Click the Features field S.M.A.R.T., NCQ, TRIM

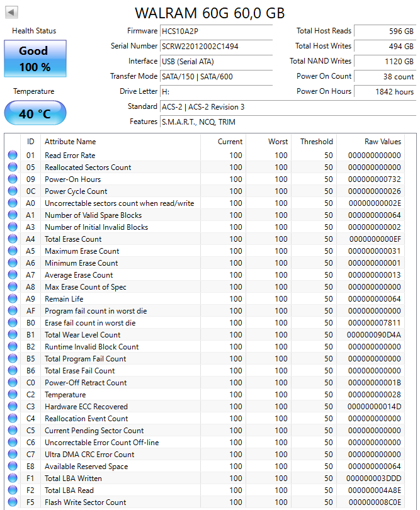click(x=288, y=122)
